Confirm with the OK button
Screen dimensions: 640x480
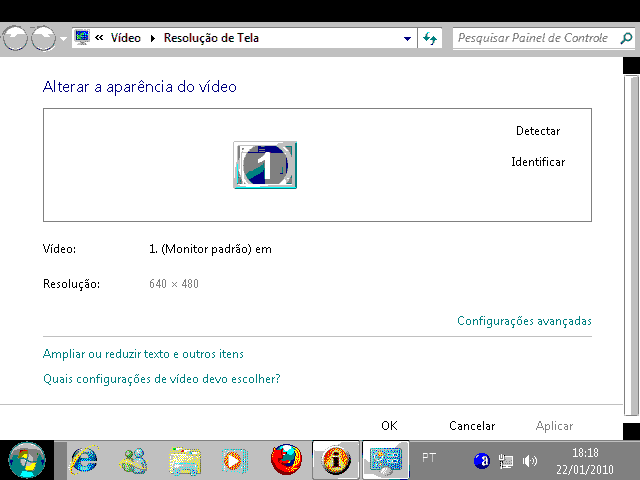tap(389, 426)
